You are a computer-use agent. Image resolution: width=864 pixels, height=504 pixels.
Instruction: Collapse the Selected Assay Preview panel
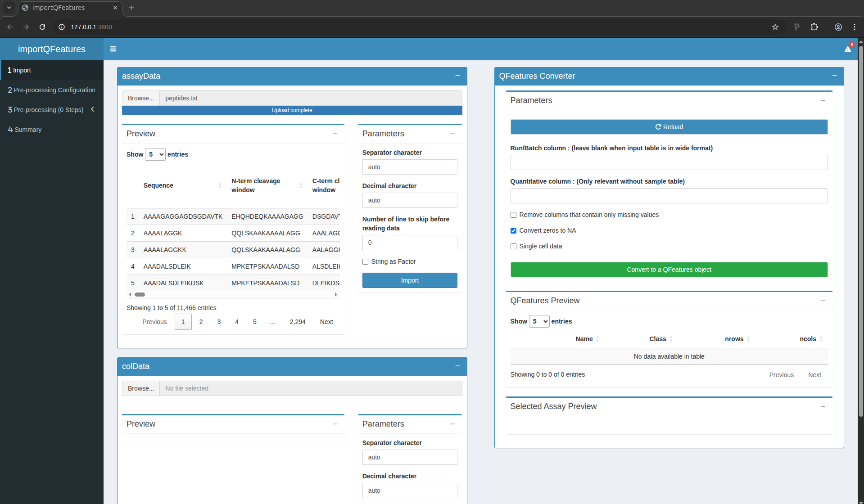click(823, 406)
